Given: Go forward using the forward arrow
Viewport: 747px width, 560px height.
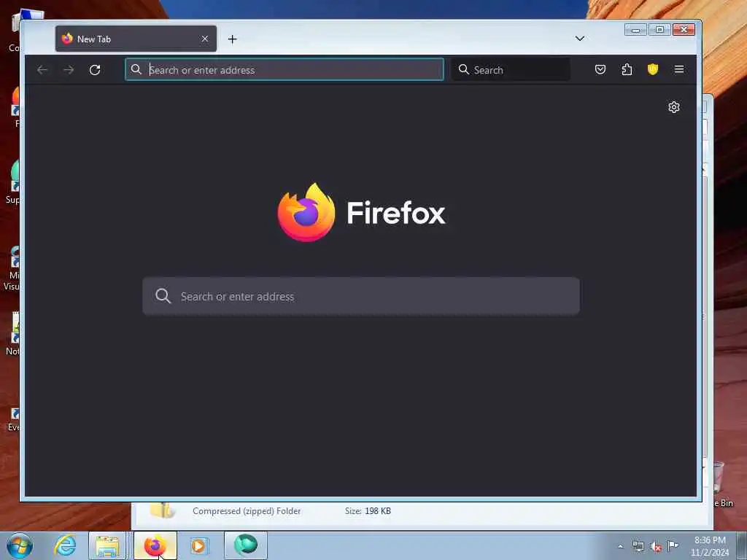Looking at the screenshot, I should click(x=69, y=70).
